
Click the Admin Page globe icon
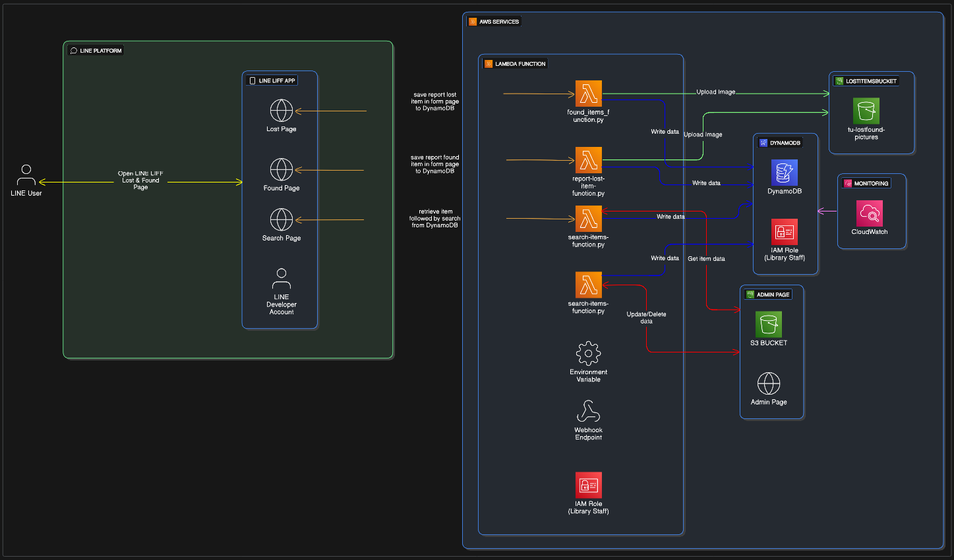(x=769, y=383)
